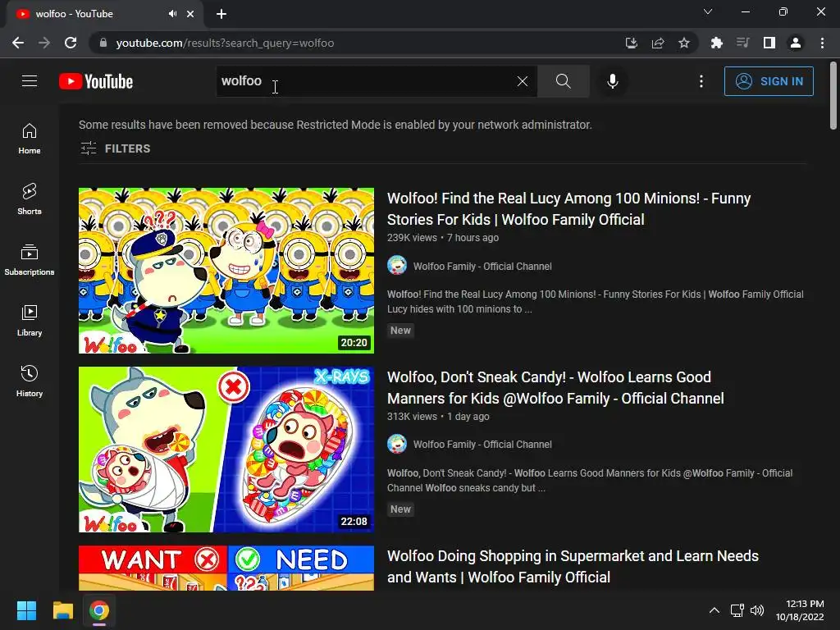Image resolution: width=840 pixels, height=630 pixels.
Task: Click the restricted mode notice text
Action: pos(336,125)
